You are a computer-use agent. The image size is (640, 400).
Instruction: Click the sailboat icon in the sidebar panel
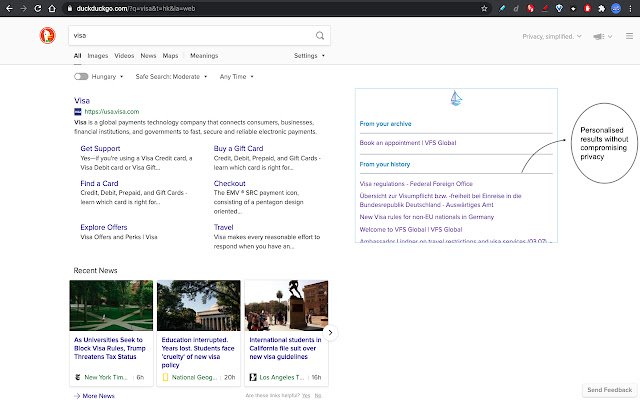pyautogui.click(x=456, y=98)
